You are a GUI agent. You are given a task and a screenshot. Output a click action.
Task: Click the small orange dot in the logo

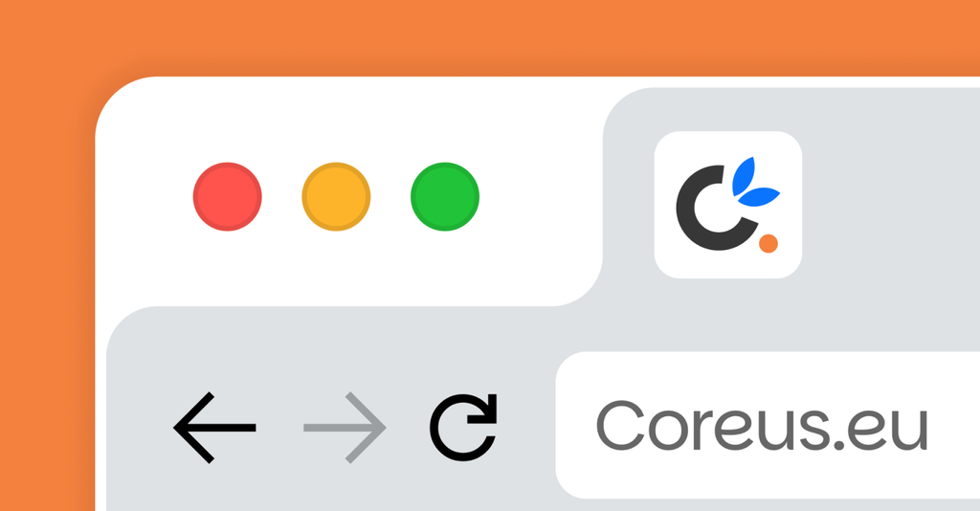[768, 244]
